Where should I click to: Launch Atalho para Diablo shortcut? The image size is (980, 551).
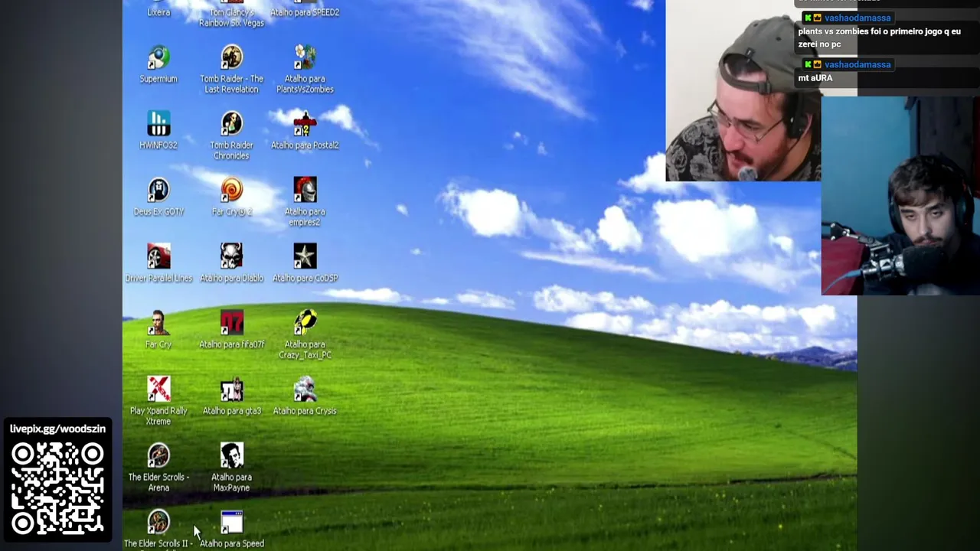[x=231, y=264]
